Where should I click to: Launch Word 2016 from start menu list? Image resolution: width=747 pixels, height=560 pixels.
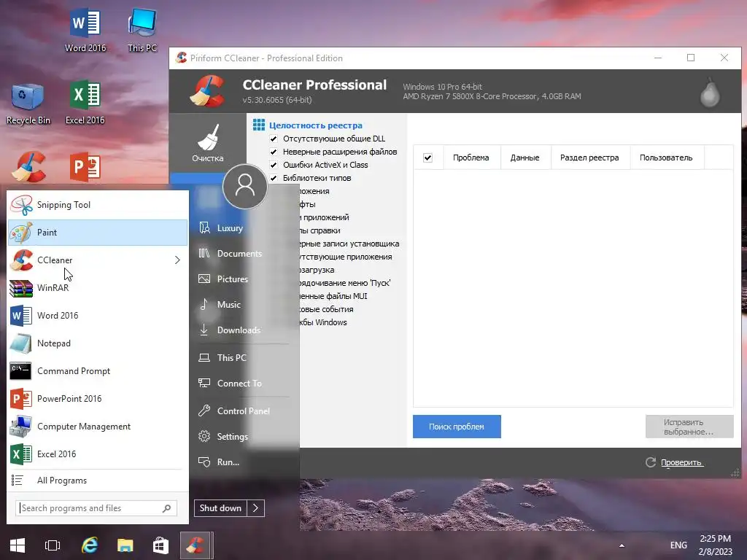pyautogui.click(x=98, y=315)
